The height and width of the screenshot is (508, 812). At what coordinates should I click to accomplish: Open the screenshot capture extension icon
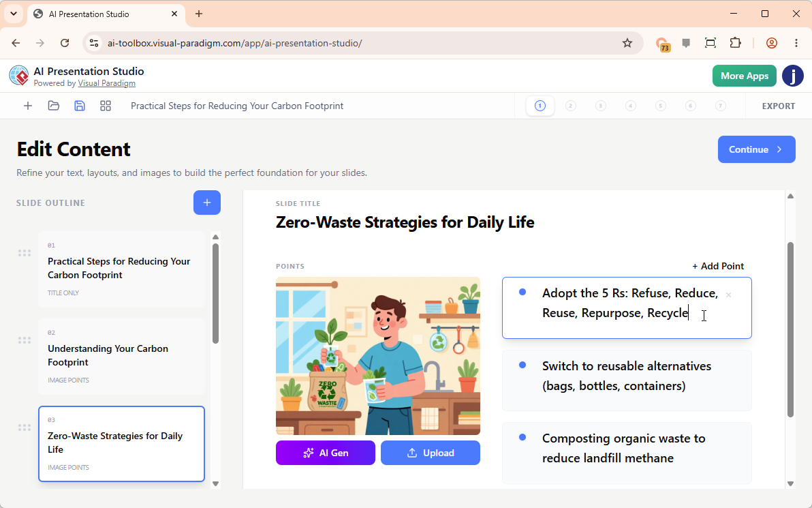point(710,43)
